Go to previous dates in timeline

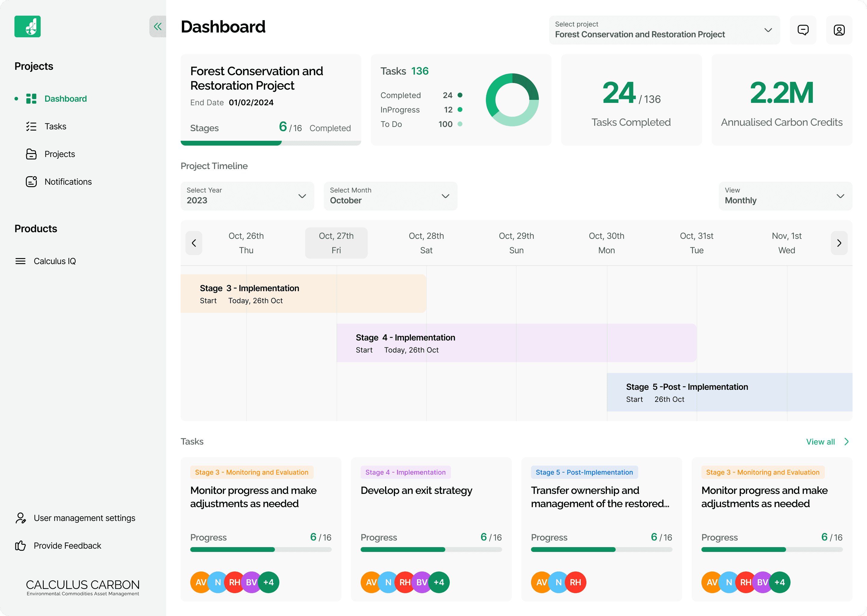[194, 243]
